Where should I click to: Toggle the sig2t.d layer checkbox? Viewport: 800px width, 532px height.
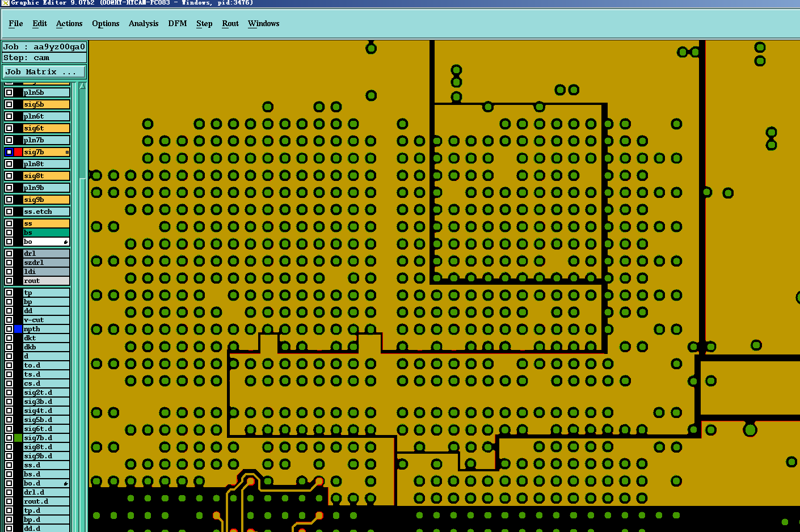[x=9, y=392]
